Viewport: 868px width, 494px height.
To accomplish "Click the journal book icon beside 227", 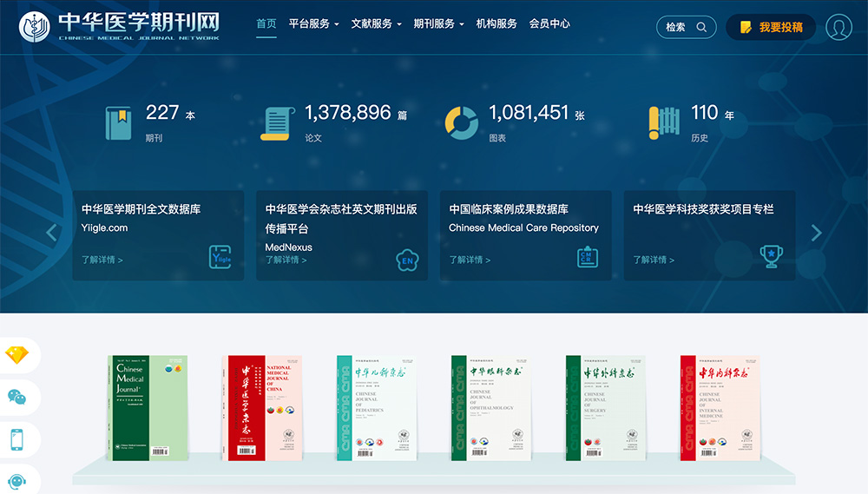I will coord(118,123).
